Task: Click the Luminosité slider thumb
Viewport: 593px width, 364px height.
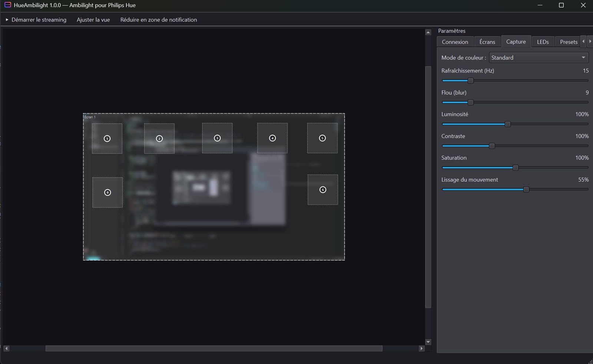Action: (508, 124)
